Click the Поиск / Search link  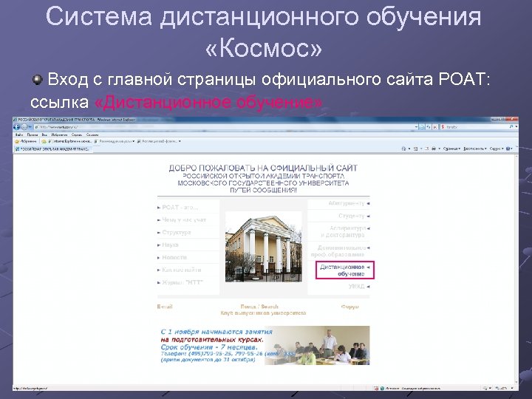coord(259,307)
